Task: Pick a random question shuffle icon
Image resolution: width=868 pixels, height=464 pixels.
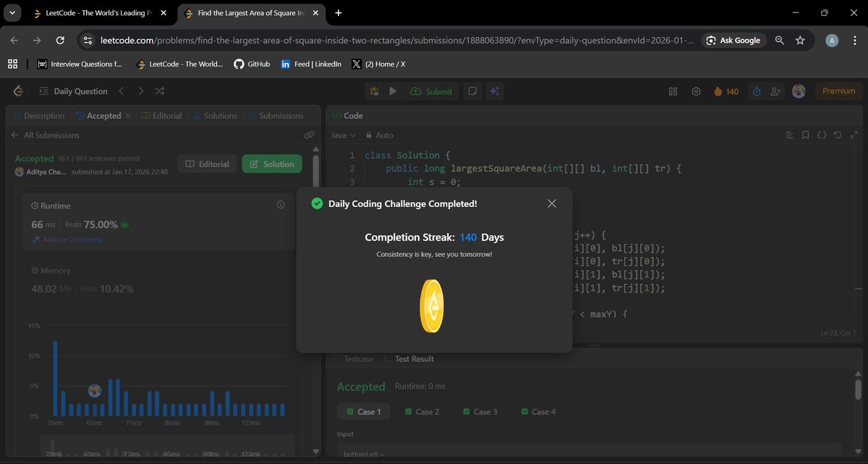Action: point(160,91)
